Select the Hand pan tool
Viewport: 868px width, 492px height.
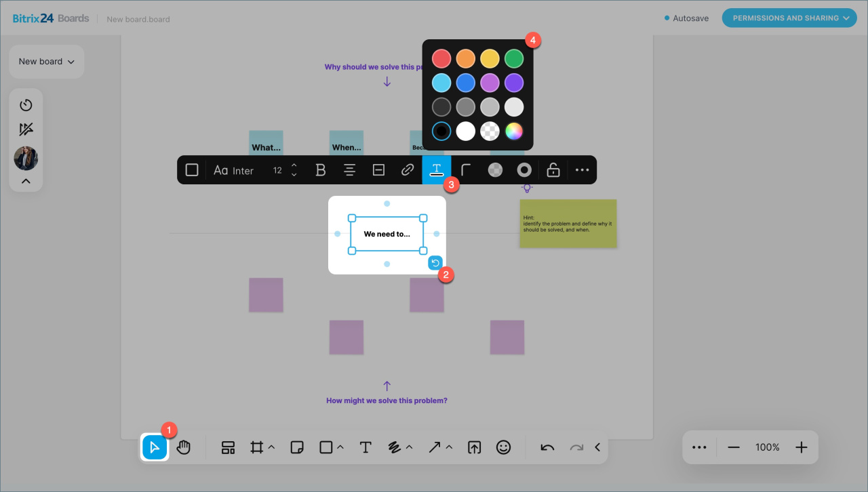point(184,447)
